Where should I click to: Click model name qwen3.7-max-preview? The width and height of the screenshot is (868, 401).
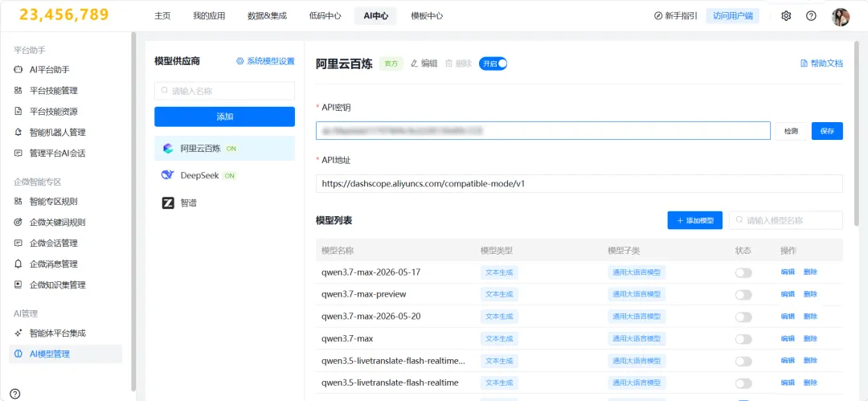[x=364, y=294]
